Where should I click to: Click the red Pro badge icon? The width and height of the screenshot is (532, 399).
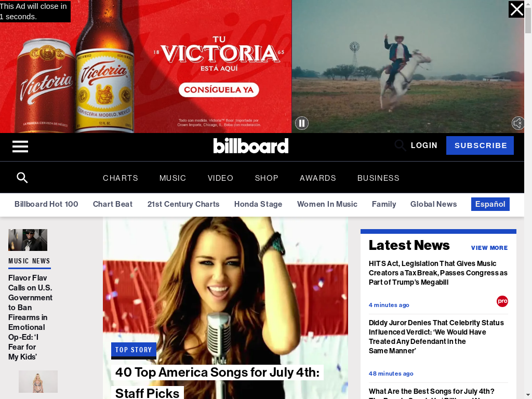[x=502, y=301]
